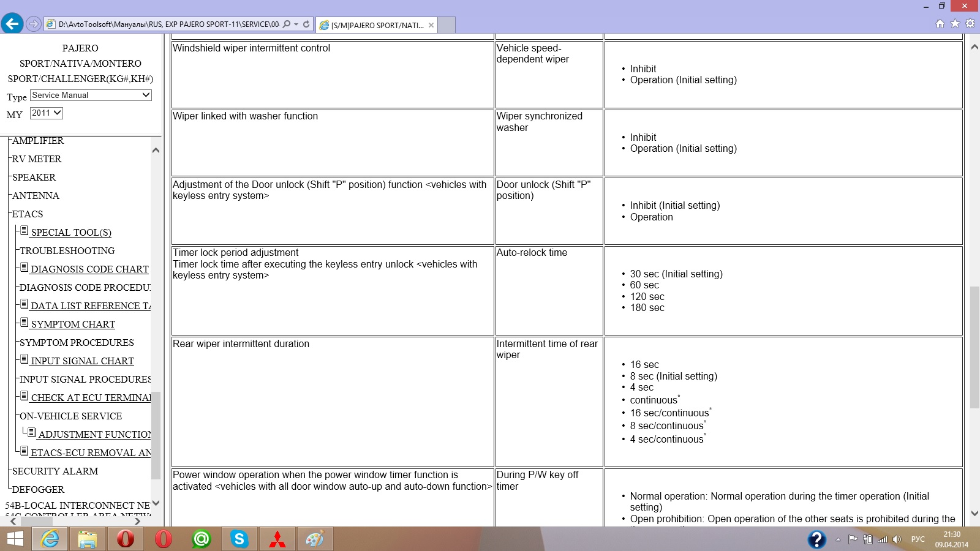Open the browser Tools gear icon
The width and height of the screenshot is (980, 551).
click(970, 24)
